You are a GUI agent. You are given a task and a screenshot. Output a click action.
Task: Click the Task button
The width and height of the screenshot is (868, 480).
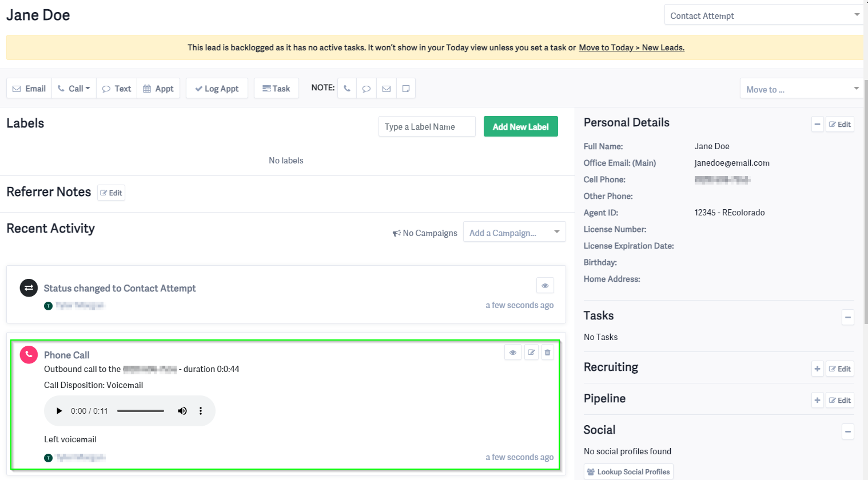[276, 89]
